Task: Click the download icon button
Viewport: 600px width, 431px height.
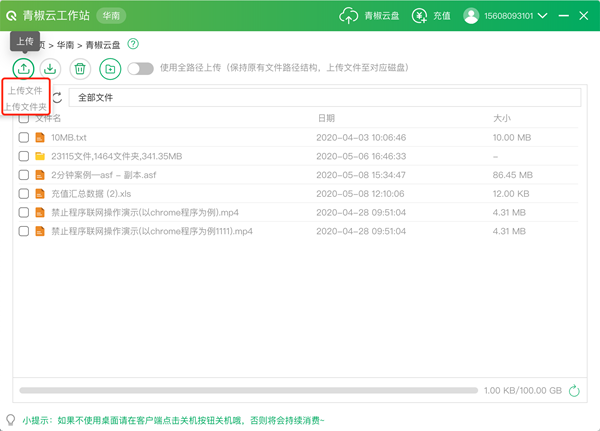Action: [51, 68]
